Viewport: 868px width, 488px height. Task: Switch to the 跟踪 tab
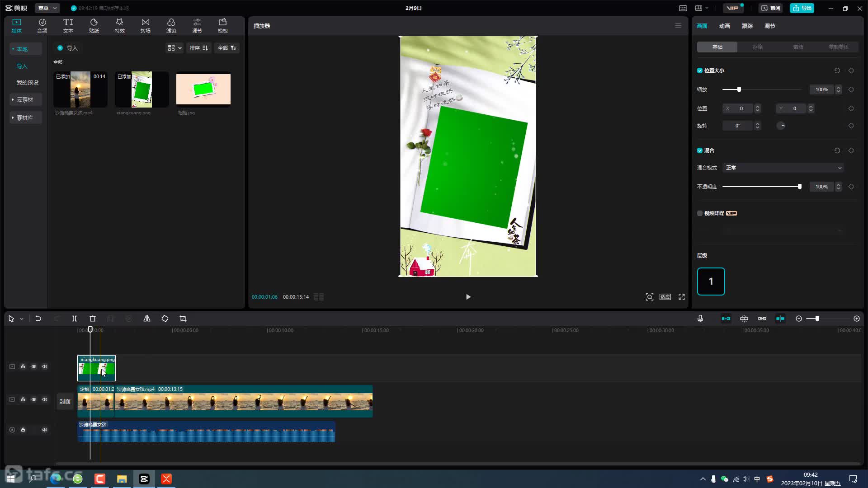click(747, 26)
